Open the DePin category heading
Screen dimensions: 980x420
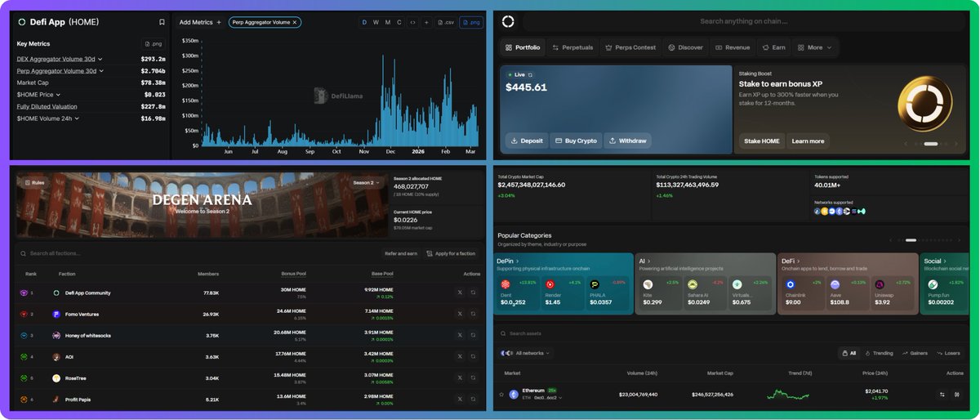coord(508,261)
